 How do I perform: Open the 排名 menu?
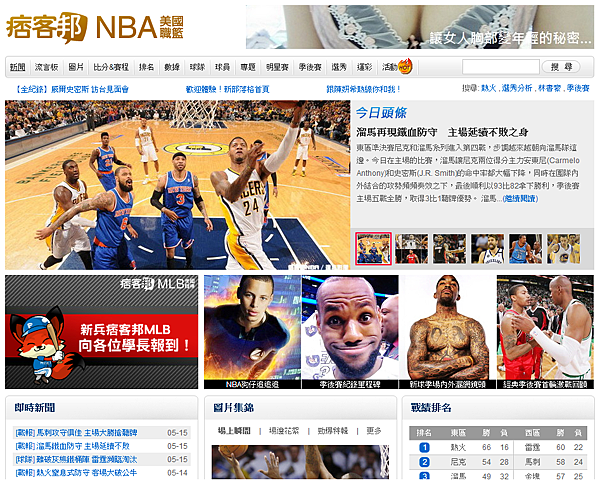pyautogui.click(x=146, y=67)
